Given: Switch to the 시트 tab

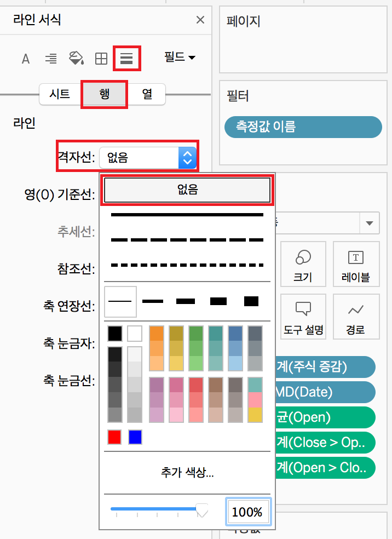Looking at the screenshot, I should 60,94.
